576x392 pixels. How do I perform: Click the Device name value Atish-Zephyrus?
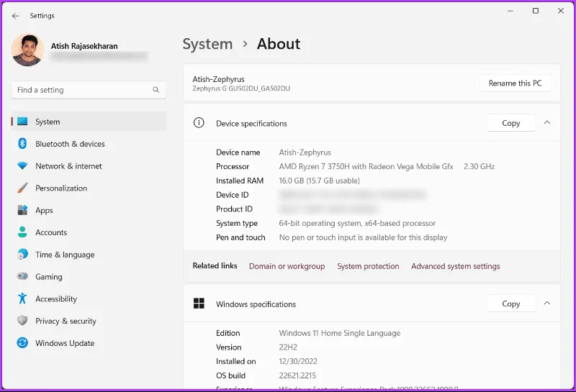tap(305, 152)
